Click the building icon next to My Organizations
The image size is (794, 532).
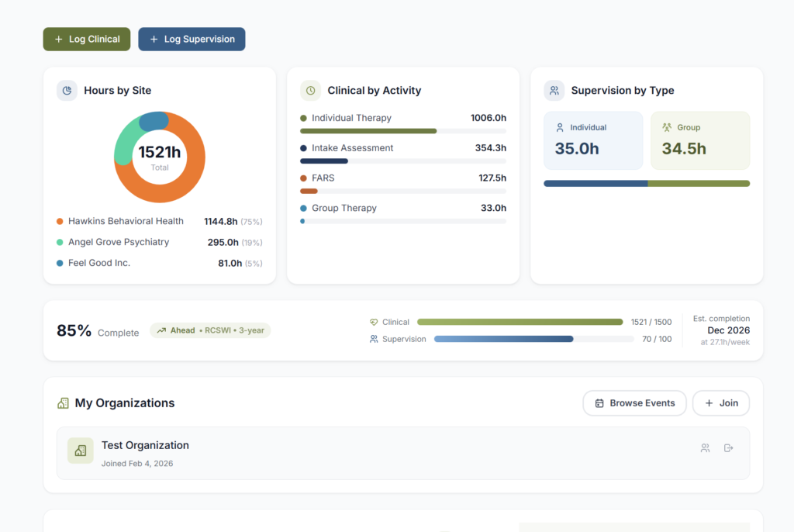click(x=64, y=403)
